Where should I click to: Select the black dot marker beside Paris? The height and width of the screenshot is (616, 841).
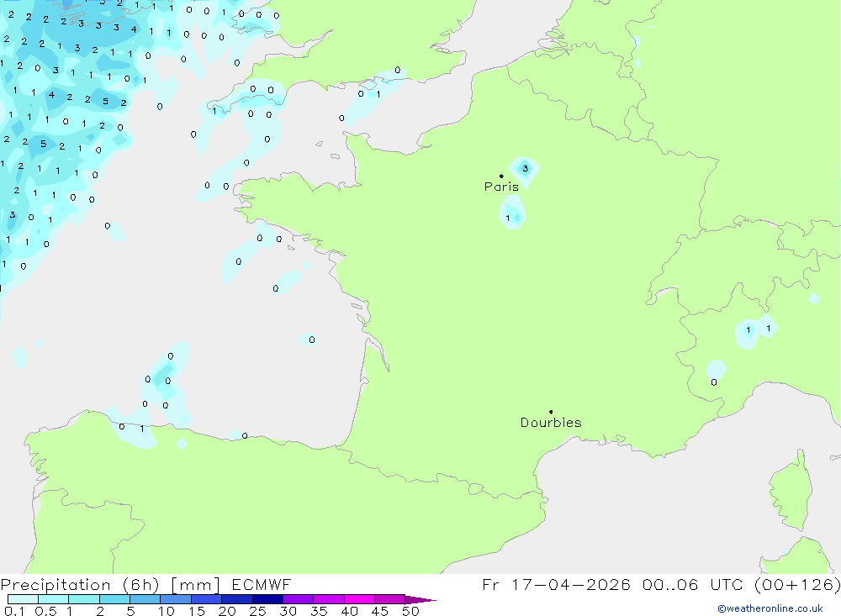pos(501,176)
